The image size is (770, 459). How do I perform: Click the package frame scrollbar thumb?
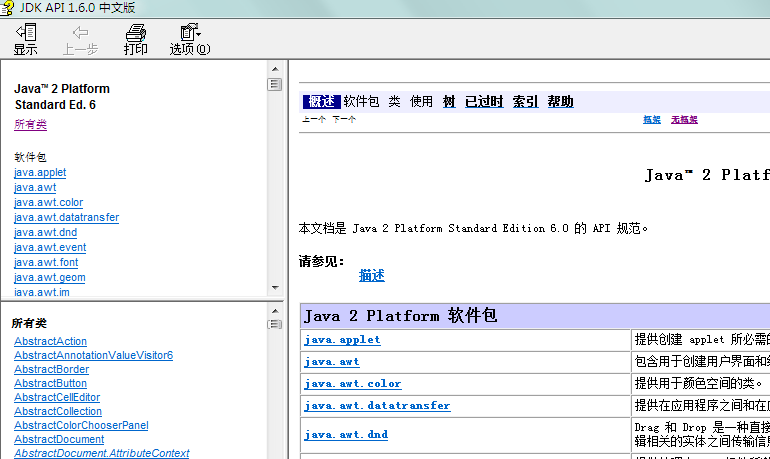tap(275, 84)
